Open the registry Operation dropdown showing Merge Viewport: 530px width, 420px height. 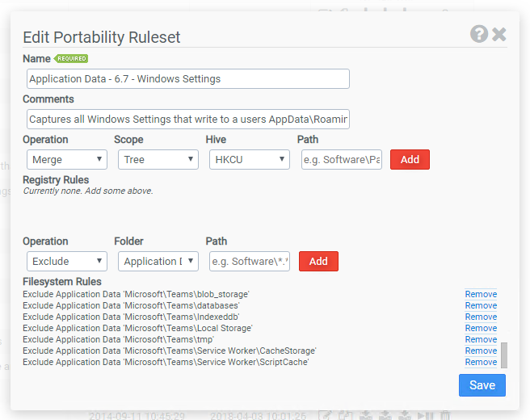[67, 159]
